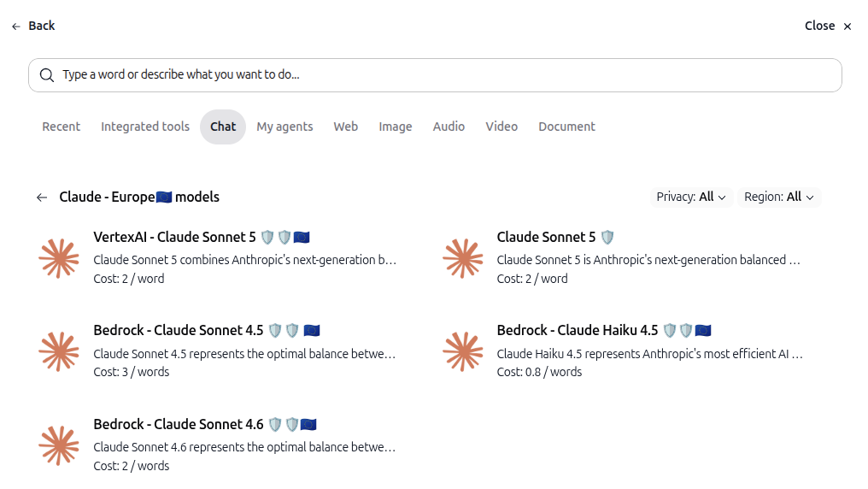Select the Bedrock - Claude Haiku 4.5 model title
This screenshot has height=489, width=868.
click(x=578, y=331)
